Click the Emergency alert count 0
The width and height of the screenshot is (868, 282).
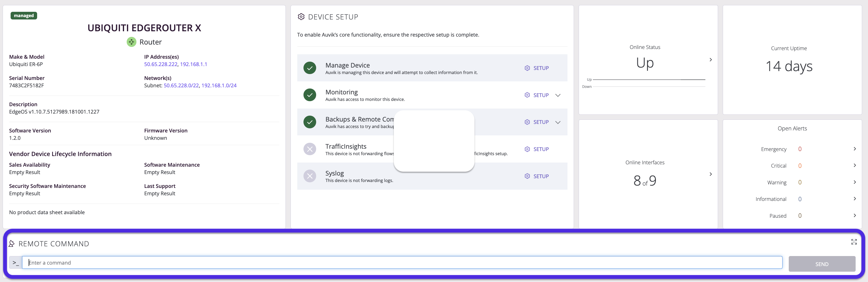click(800, 149)
